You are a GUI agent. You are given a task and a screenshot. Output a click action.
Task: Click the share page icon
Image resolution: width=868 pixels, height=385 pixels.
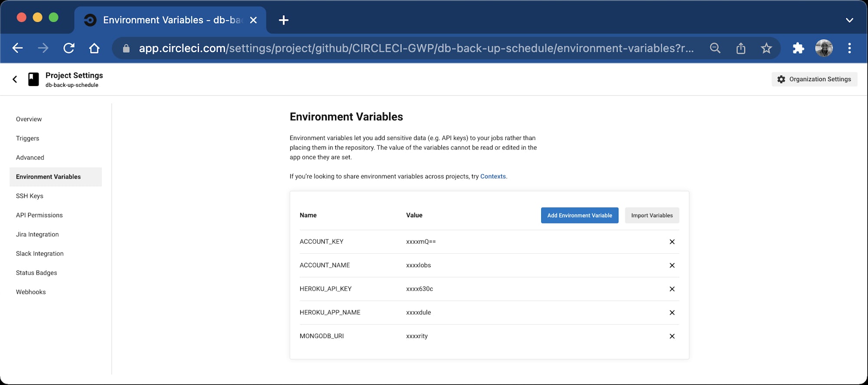(x=741, y=48)
